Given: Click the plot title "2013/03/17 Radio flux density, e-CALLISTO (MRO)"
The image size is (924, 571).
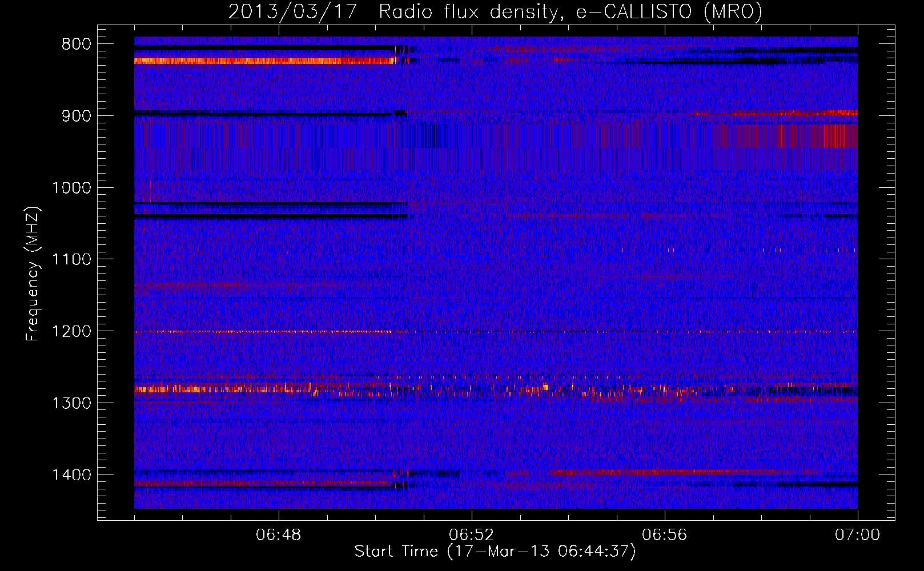Looking at the screenshot, I should pos(495,12).
